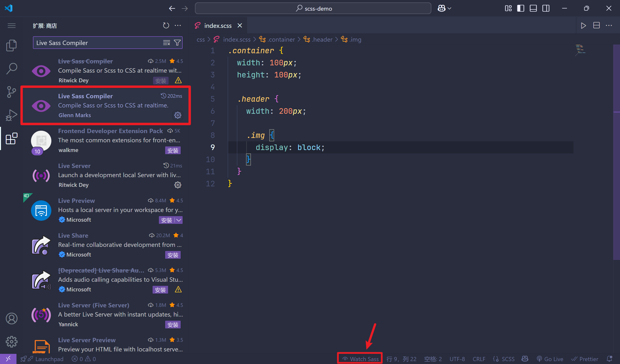Open notifications bell
Screen dimensions: 620x364
[x=609, y=359]
